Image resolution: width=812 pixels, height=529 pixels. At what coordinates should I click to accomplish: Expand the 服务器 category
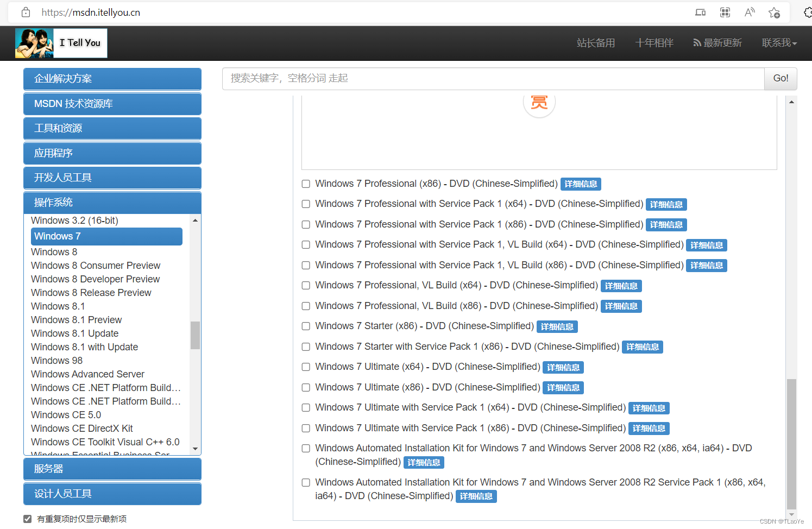[x=112, y=469]
